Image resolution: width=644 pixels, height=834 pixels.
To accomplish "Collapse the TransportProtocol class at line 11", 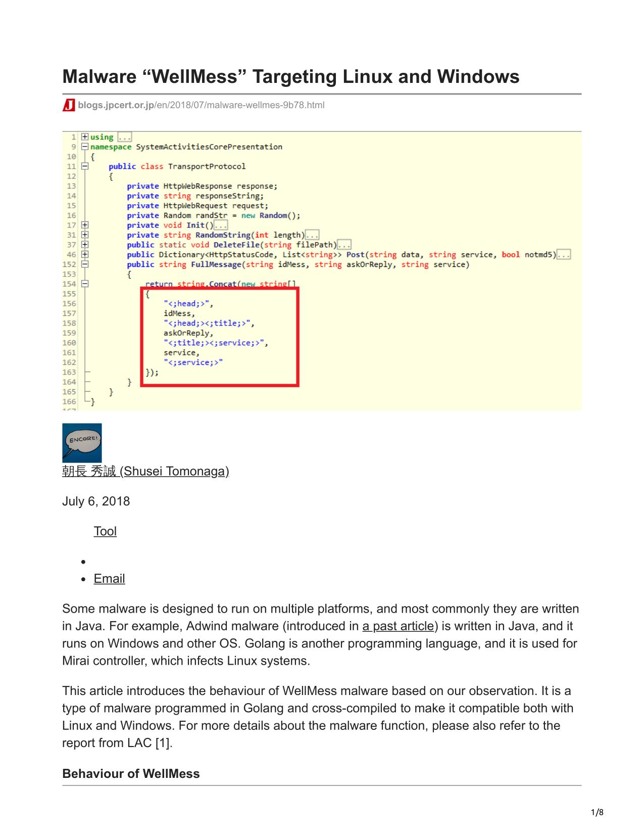I will tap(85, 166).
